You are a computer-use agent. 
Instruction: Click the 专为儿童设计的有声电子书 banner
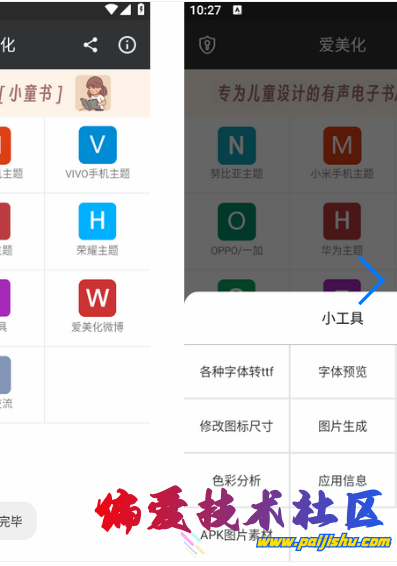[x=291, y=93]
